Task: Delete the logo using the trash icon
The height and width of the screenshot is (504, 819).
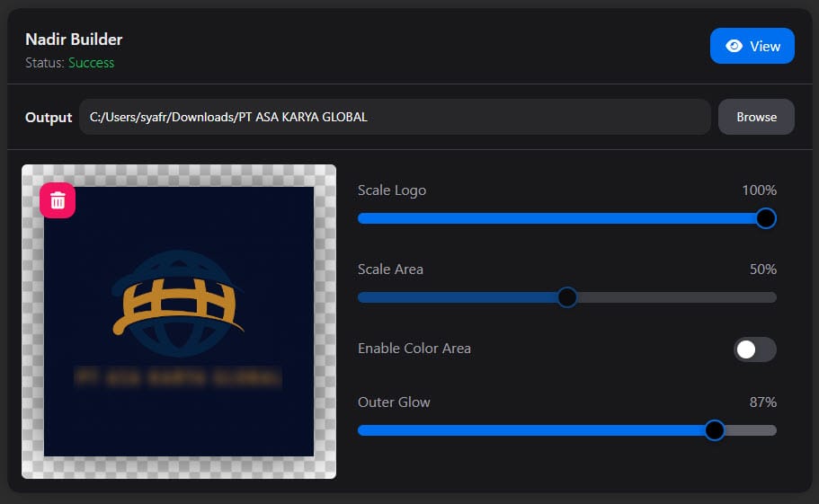Action: tap(58, 200)
